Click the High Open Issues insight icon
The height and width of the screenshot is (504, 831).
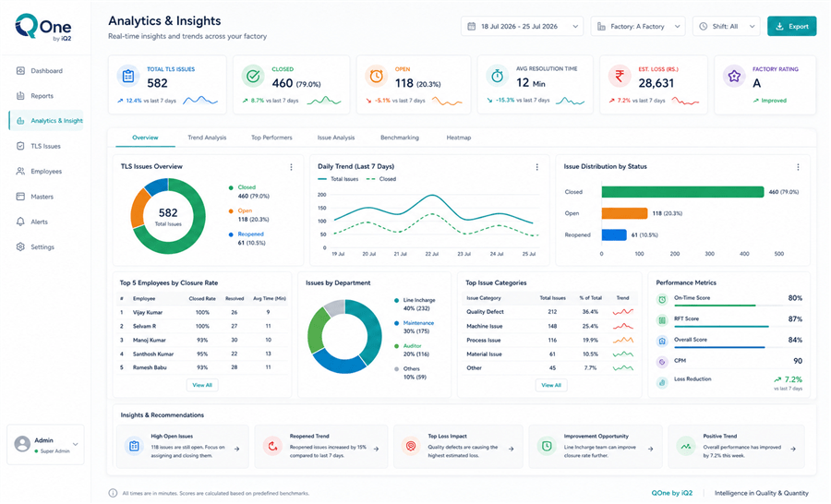pos(134,446)
